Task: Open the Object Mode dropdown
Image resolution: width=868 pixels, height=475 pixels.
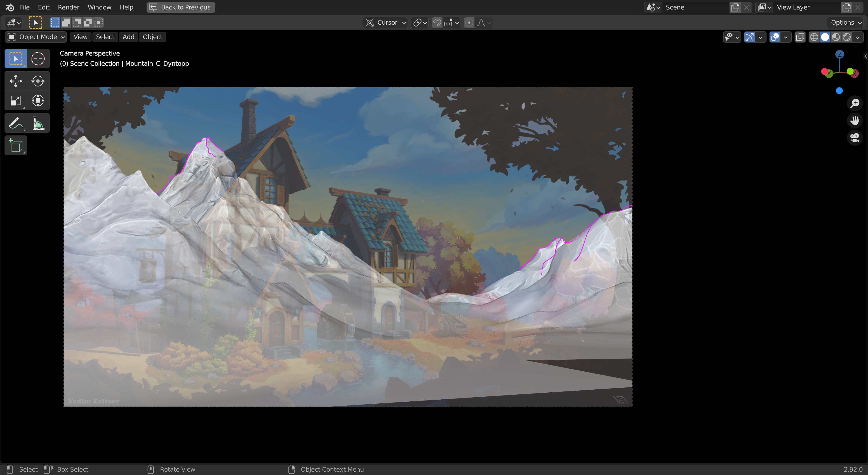Action: (36, 37)
